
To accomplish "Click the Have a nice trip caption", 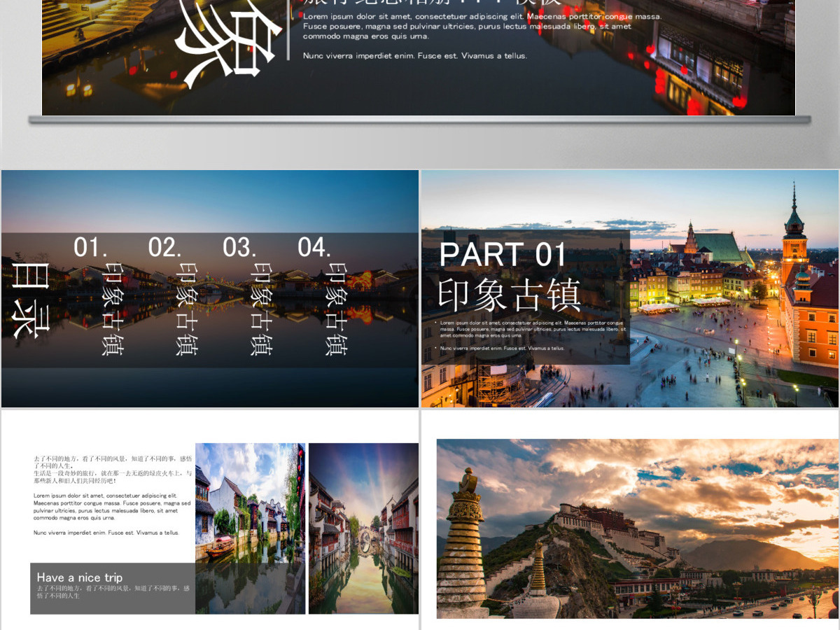I will (x=80, y=577).
